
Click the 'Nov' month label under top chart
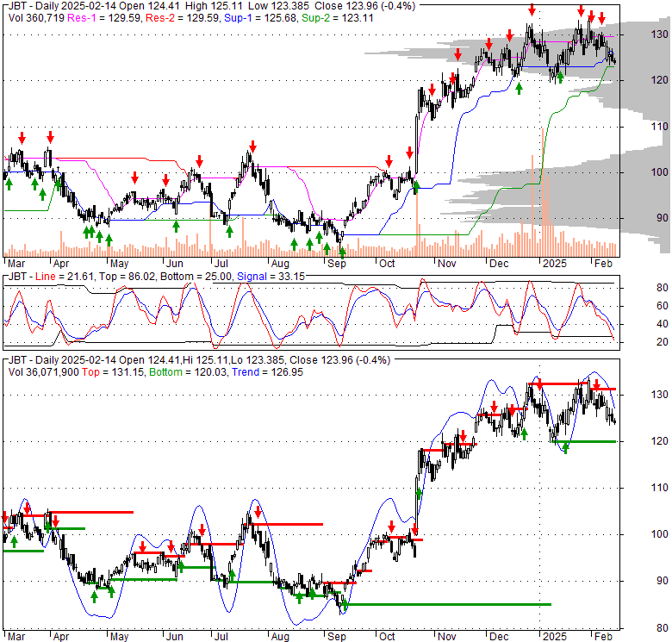tap(446, 264)
